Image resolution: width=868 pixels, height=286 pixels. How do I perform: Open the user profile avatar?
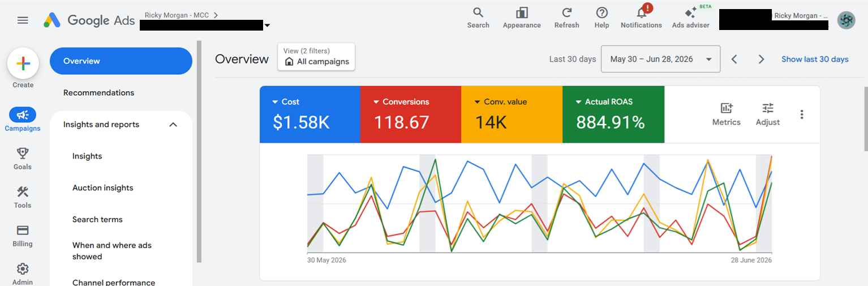846,20
